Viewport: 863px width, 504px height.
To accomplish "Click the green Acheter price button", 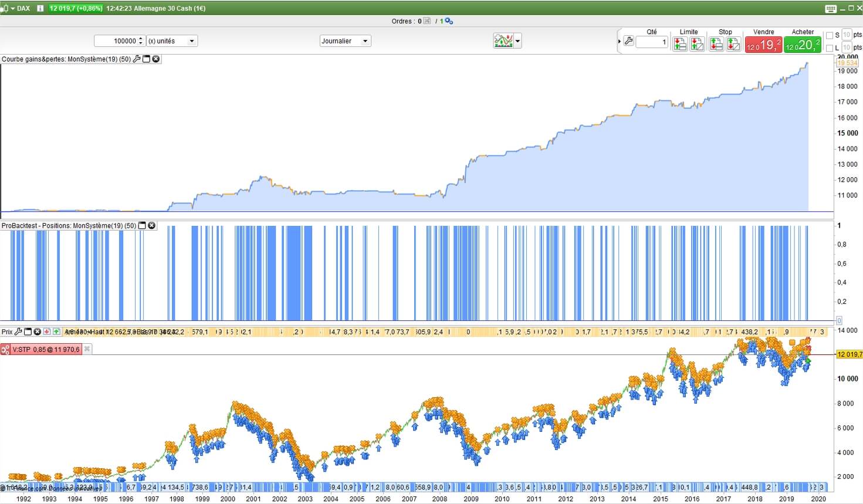I will (803, 45).
